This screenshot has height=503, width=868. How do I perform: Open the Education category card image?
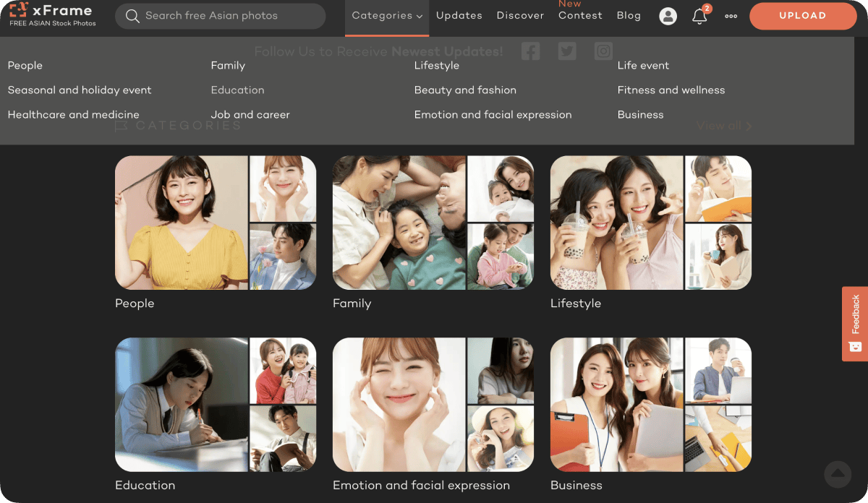(216, 405)
